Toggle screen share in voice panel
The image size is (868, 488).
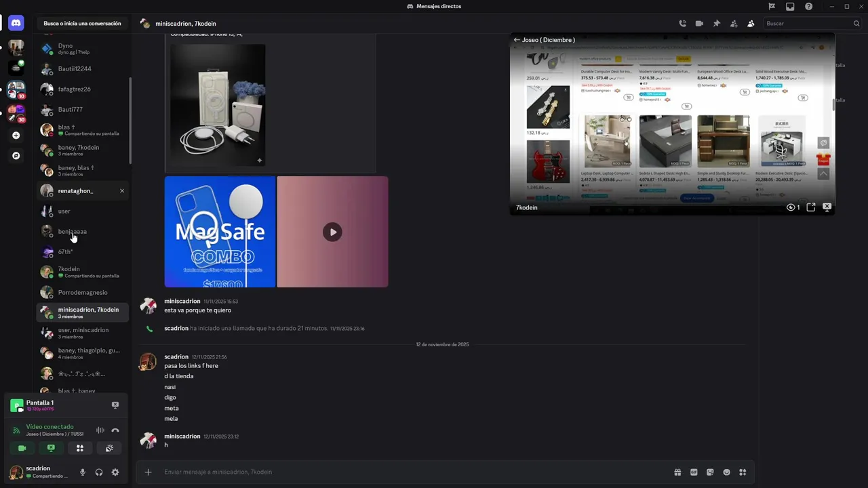(51, 448)
